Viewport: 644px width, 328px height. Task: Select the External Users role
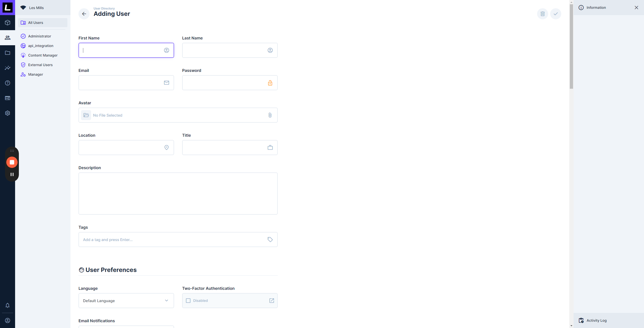click(43, 65)
